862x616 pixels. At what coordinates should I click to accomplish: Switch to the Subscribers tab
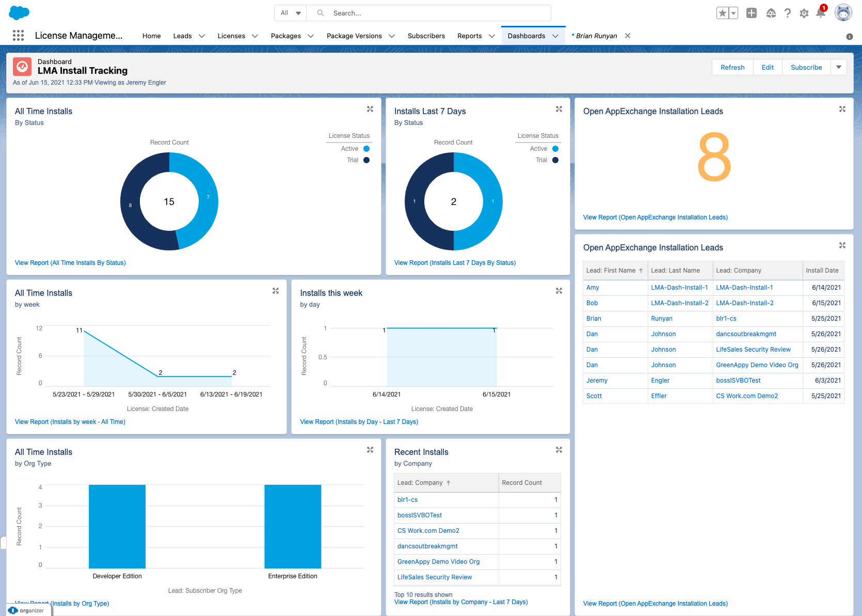tap(426, 36)
